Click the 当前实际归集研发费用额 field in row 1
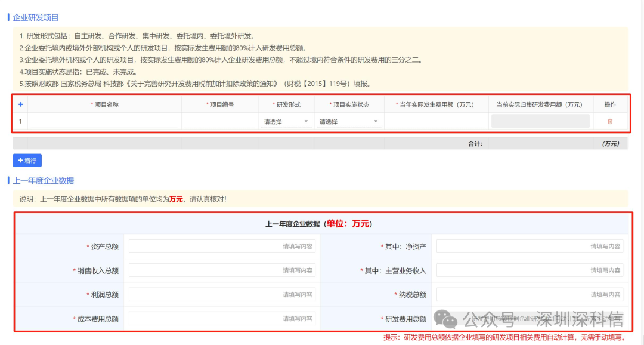This screenshot has width=644, height=345. click(x=540, y=121)
